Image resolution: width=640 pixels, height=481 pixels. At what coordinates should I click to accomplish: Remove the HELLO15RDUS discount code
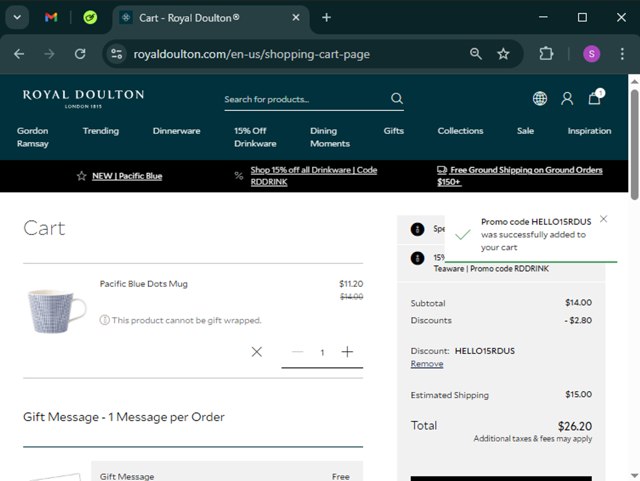[x=427, y=364]
